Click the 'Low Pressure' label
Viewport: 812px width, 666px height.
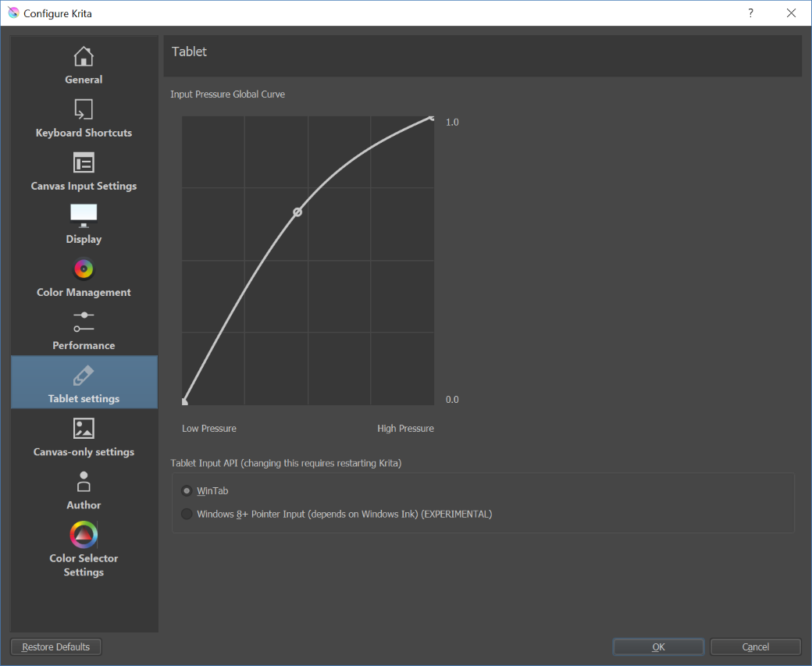pos(208,429)
